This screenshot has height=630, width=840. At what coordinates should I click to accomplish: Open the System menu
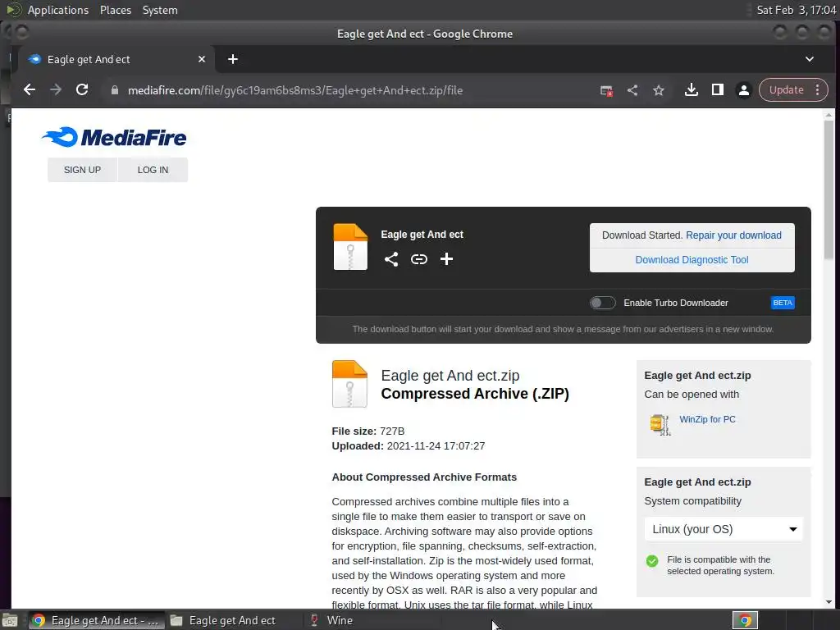(x=160, y=10)
